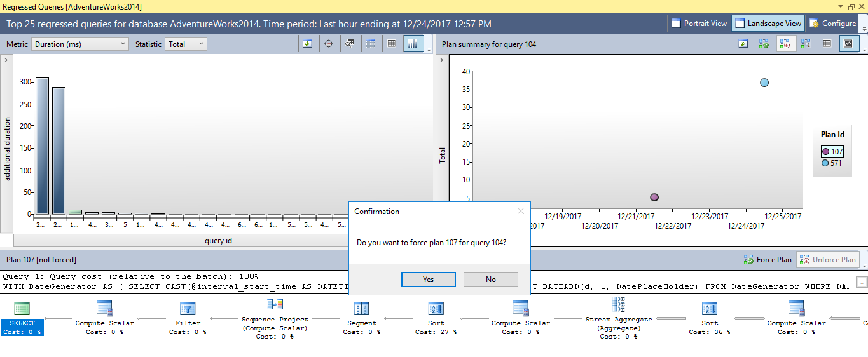Click the SELECT node in the execution plan
The image size is (868, 357).
click(x=22, y=318)
